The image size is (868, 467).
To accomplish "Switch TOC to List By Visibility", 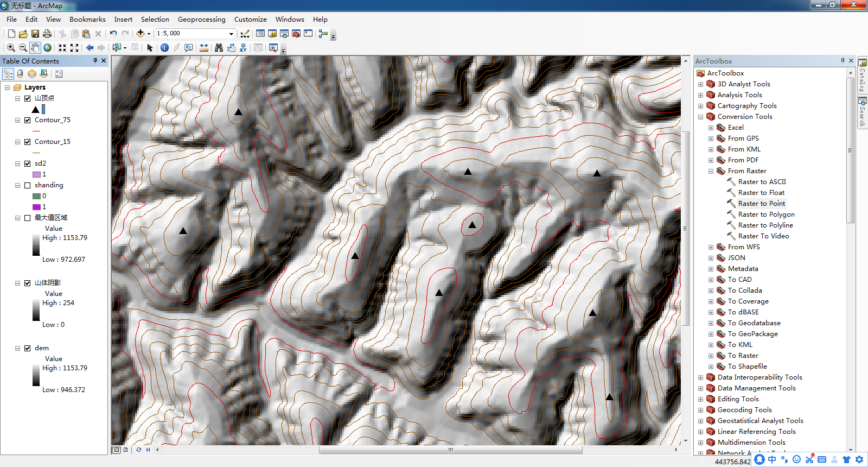I will click(x=32, y=73).
